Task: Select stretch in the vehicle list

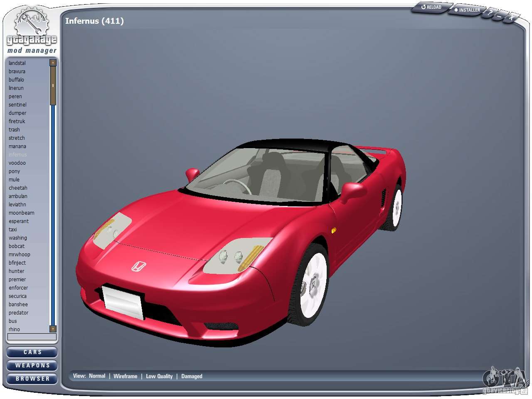Action: [x=17, y=138]
